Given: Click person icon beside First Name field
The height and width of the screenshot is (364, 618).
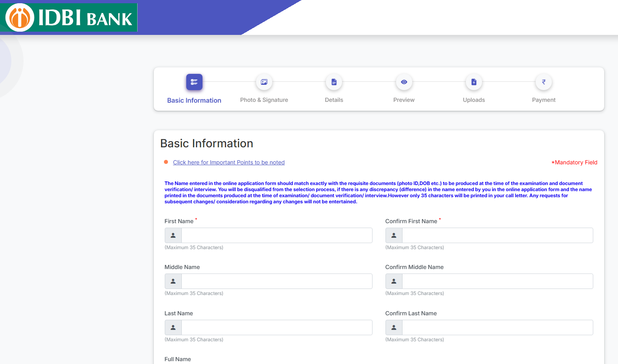Looking at the screenshot, I should (x=173, y=235).
